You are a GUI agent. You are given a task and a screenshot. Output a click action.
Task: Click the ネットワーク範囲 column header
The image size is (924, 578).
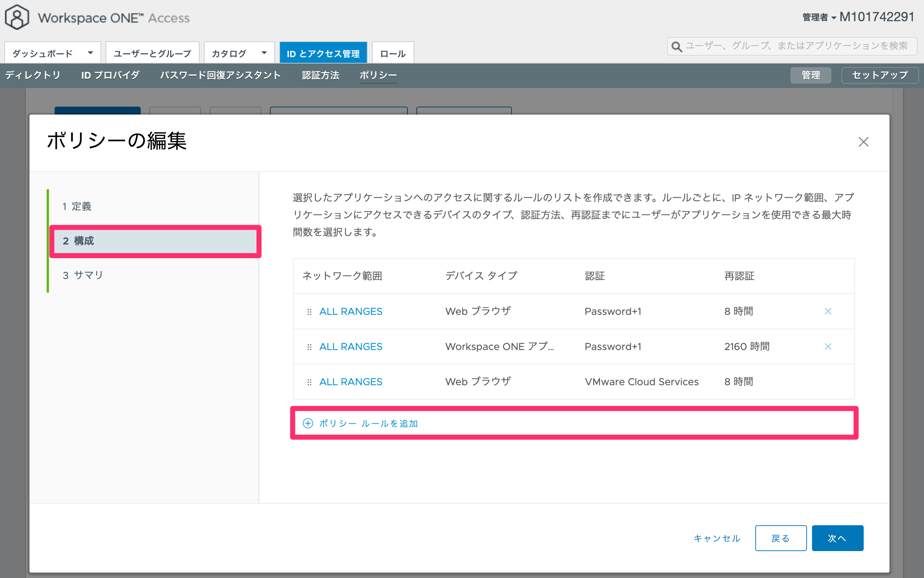(342, 276)
